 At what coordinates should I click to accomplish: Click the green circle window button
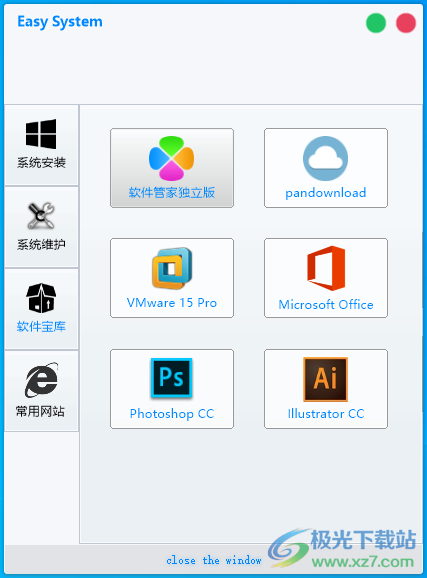[x=376, y=23]
